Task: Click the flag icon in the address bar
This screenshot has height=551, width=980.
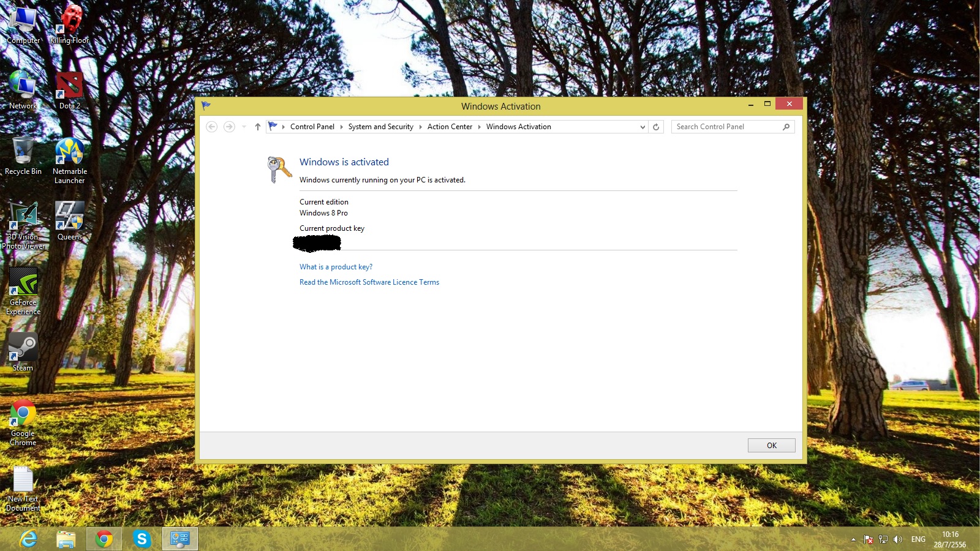Action: pos(273,126)
